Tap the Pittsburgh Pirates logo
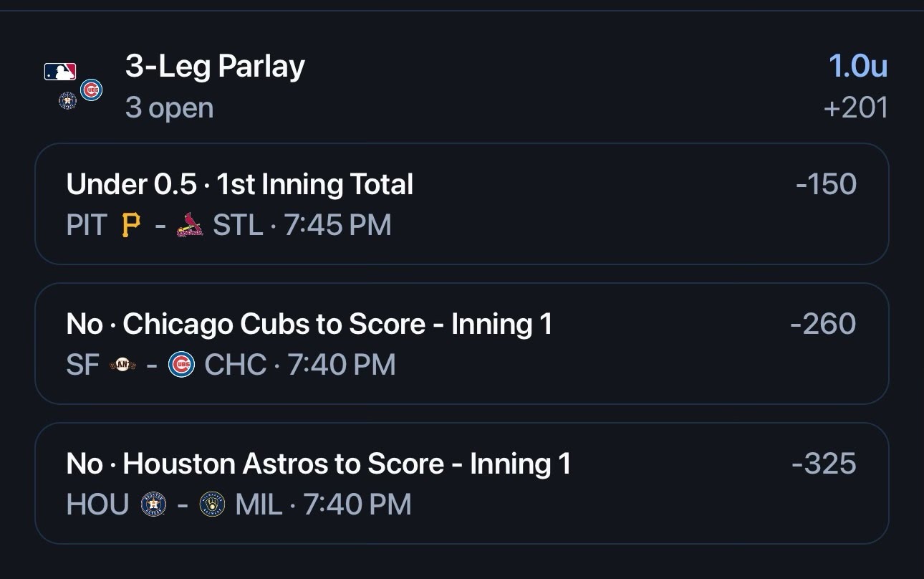Screen dimensions: 924x579 tap(130, 226)
